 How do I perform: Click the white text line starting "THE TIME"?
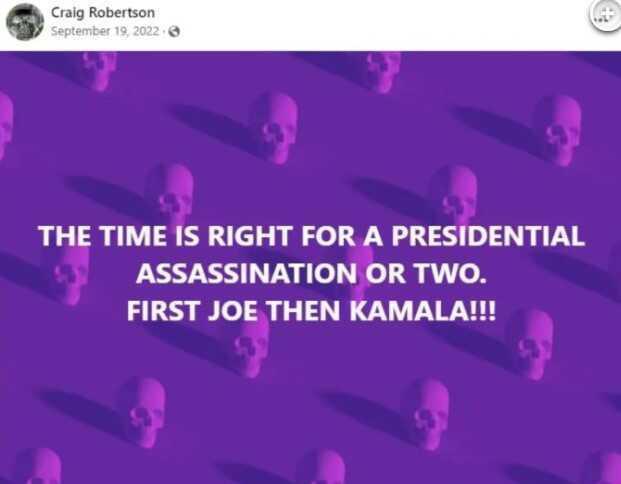pos(310,237)
